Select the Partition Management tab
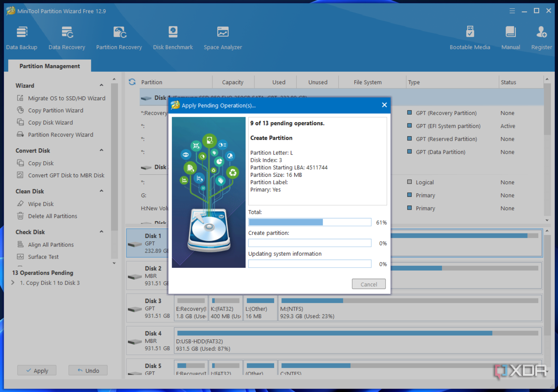 click(50, 66)
